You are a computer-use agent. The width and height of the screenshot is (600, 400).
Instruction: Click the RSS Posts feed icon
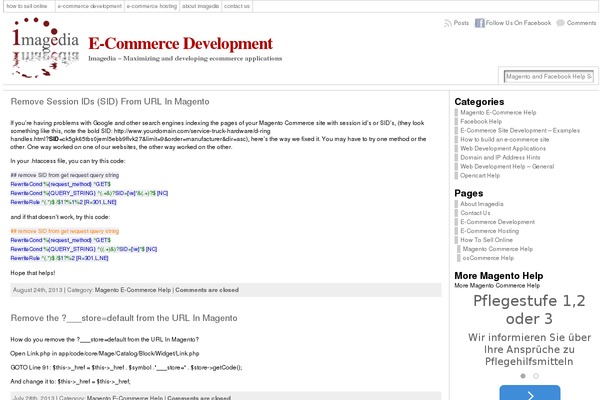(x=447, y=23)
